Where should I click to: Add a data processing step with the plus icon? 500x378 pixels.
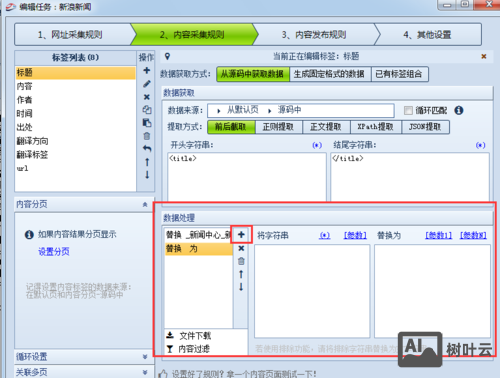click(x=241, y=235)
